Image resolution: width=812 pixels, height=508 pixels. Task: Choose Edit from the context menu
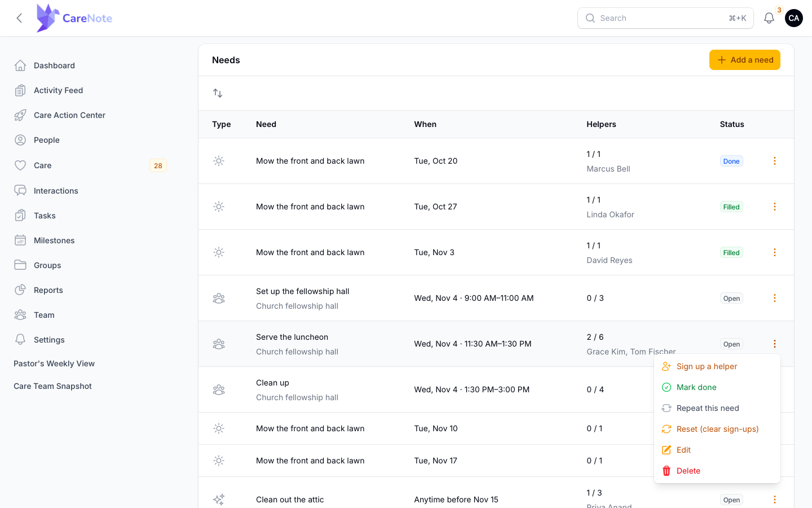point(717,450)
